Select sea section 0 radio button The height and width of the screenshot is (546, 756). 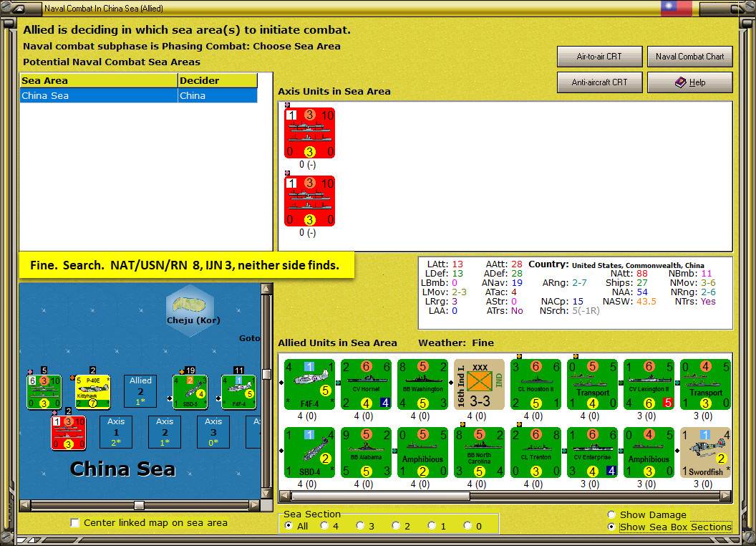467,525
